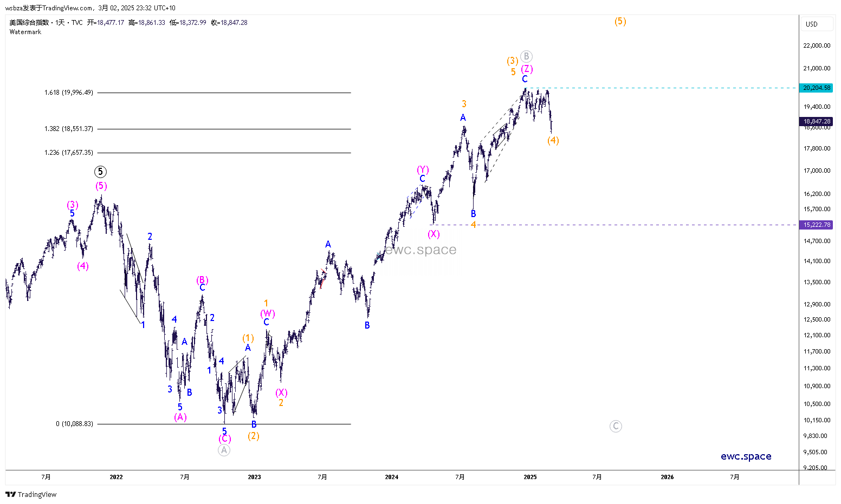Click the 2023 label on time axis
Image resolution: width=841 pixels, height=504 pixels.
[x=254, y=477]
